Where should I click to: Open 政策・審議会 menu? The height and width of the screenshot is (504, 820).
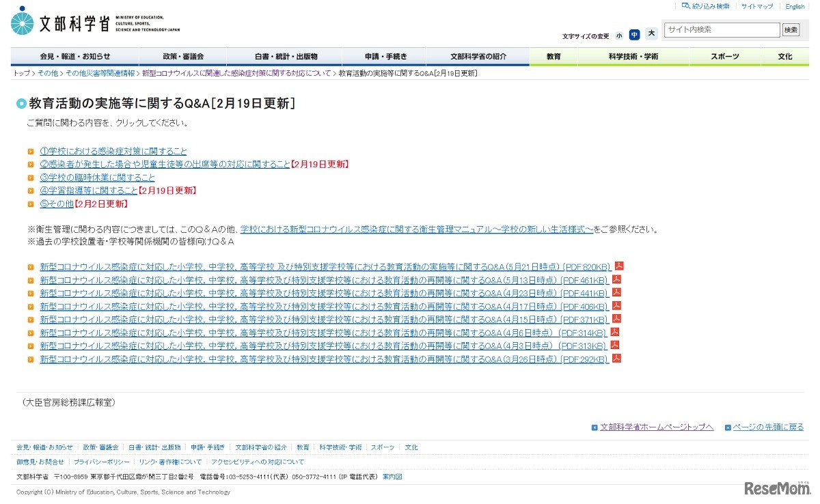[x=183, y=57]
